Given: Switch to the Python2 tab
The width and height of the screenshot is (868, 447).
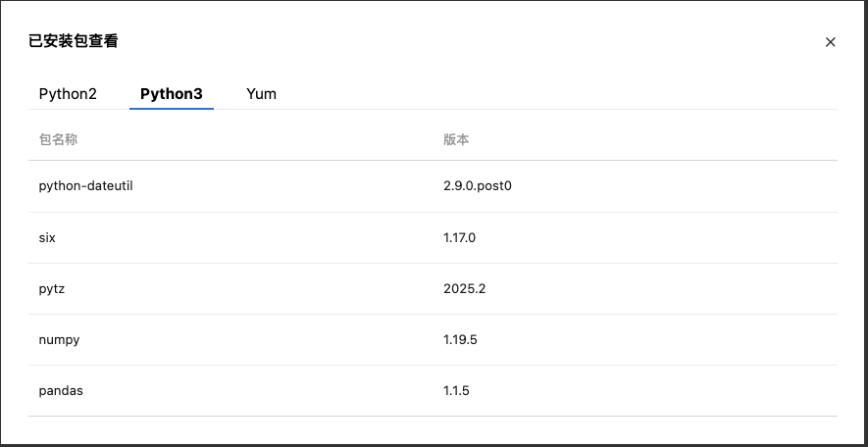Looking at the screenshot, I should pyautogui.click(x=68, y=94).
